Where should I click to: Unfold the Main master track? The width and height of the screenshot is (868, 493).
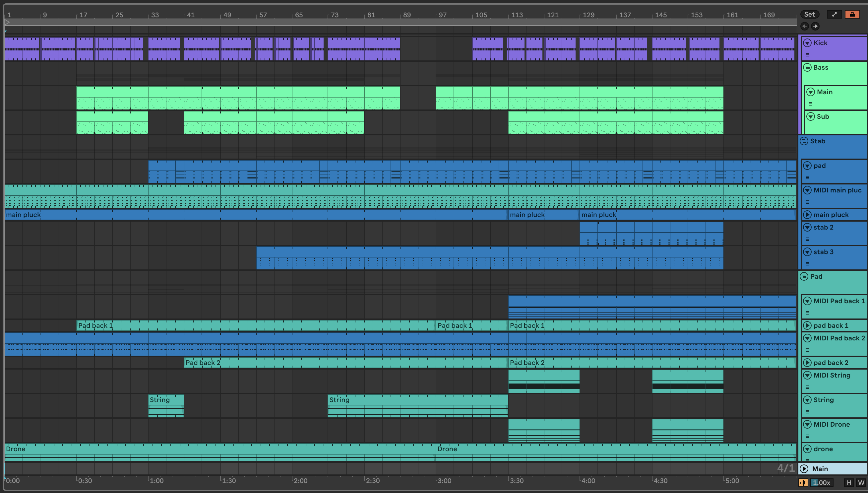point(804,469)
